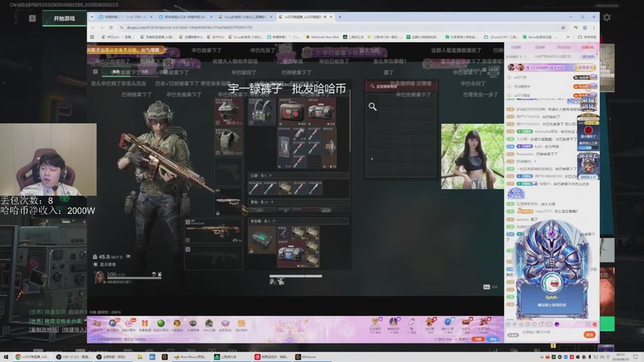Switch to the New Music taskbar window

[190, 357]
